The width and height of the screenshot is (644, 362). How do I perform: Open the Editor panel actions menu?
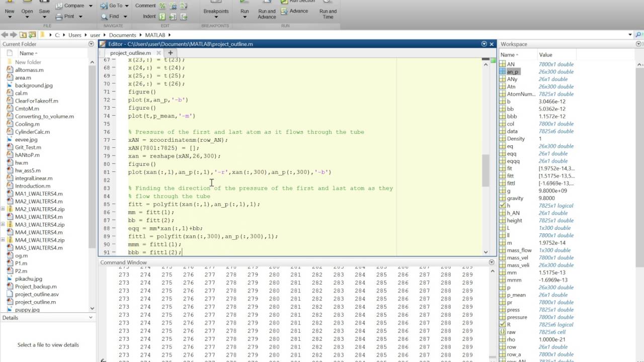pyautogui.click(x=484, y=44)
